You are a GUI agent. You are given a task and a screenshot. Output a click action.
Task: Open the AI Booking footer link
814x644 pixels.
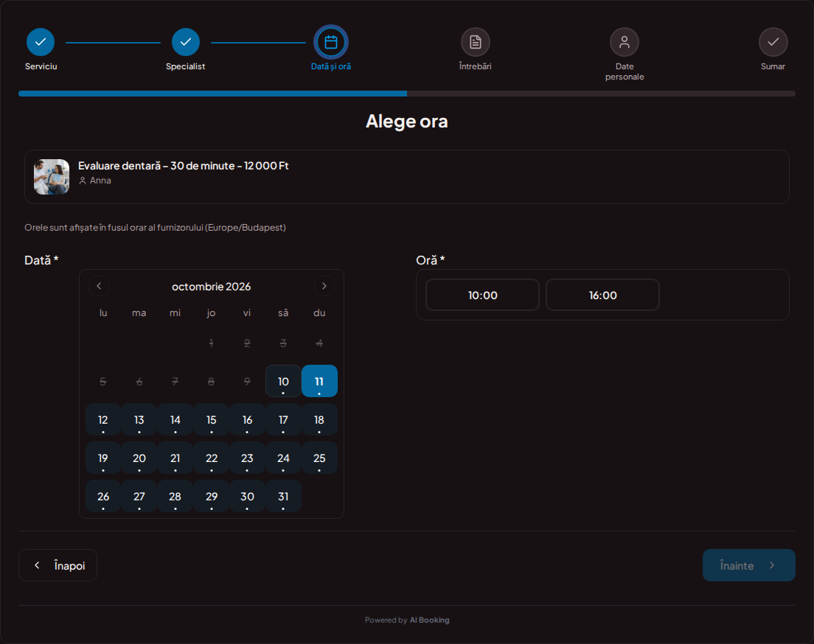(429, 620)
